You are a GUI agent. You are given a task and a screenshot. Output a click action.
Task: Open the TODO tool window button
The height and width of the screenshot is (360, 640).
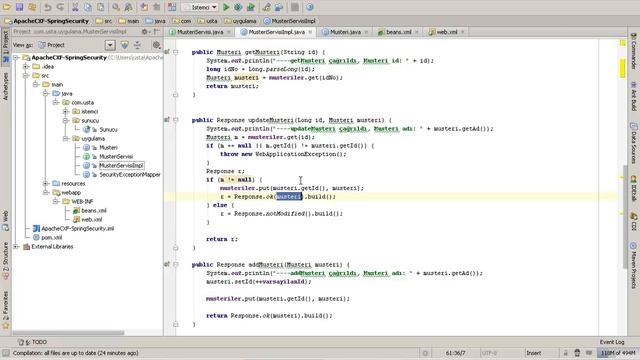(33, 342)
